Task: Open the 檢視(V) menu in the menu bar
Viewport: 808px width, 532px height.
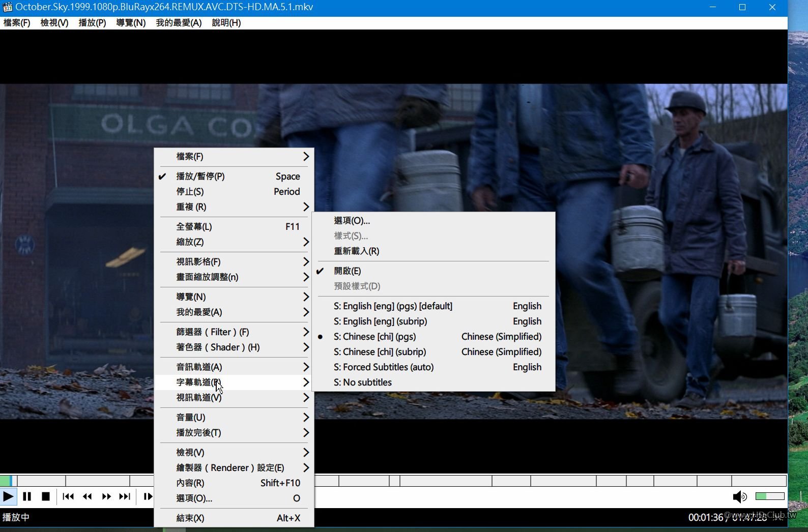Action: tap(54, 23)
